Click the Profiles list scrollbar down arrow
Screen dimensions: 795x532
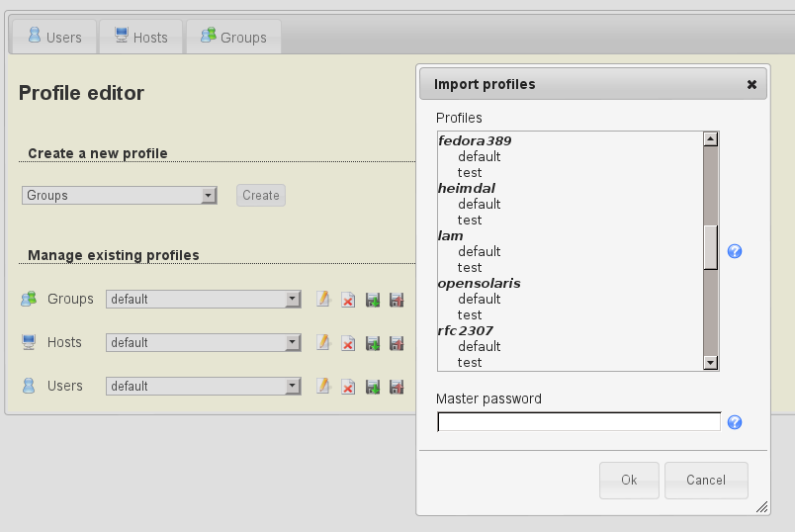(x=710, y=363)
